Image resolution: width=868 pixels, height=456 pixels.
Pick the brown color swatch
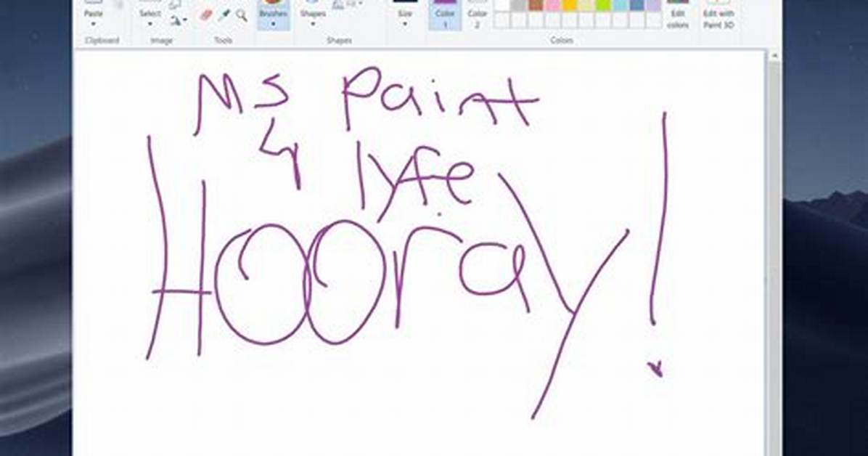point(536,5)
